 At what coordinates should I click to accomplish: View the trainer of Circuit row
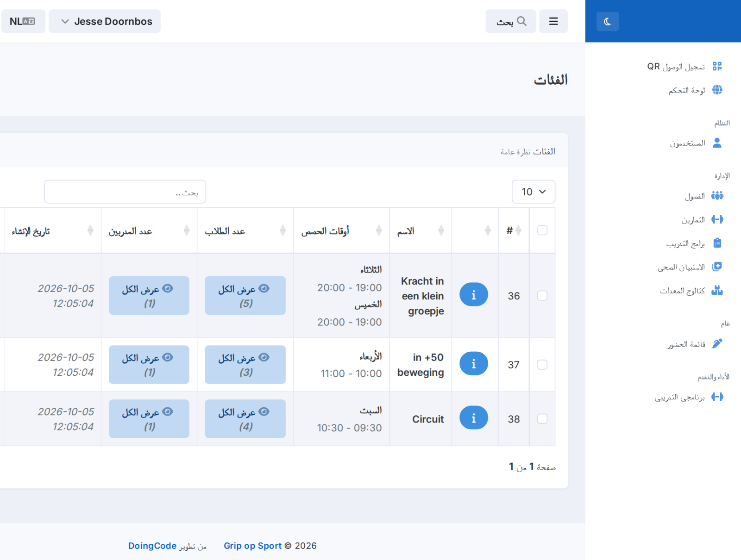[149, 418]
